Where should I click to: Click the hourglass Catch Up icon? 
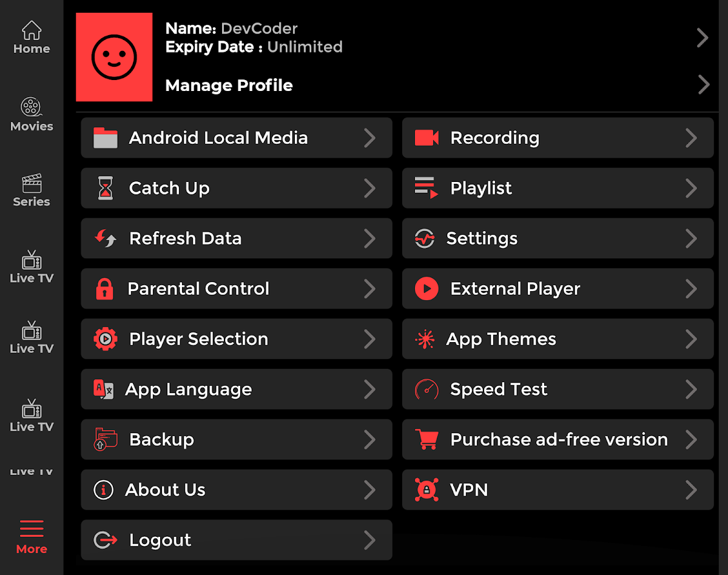click(x=106, y=188)
